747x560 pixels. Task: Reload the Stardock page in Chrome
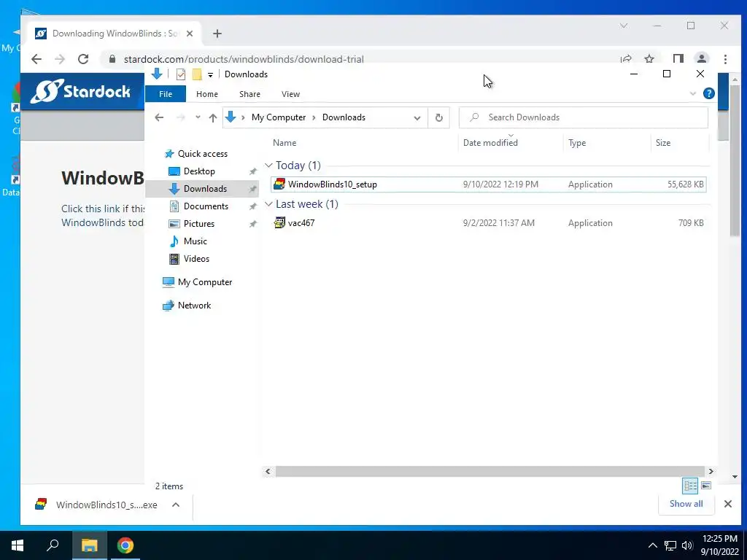coord(83,59)
